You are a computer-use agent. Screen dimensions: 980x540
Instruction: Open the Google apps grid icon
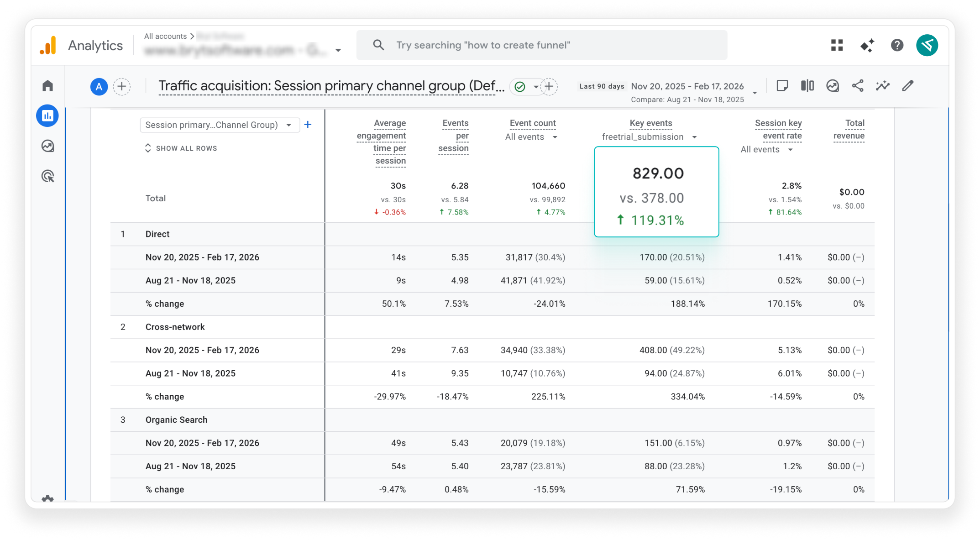tap(837, 45)
